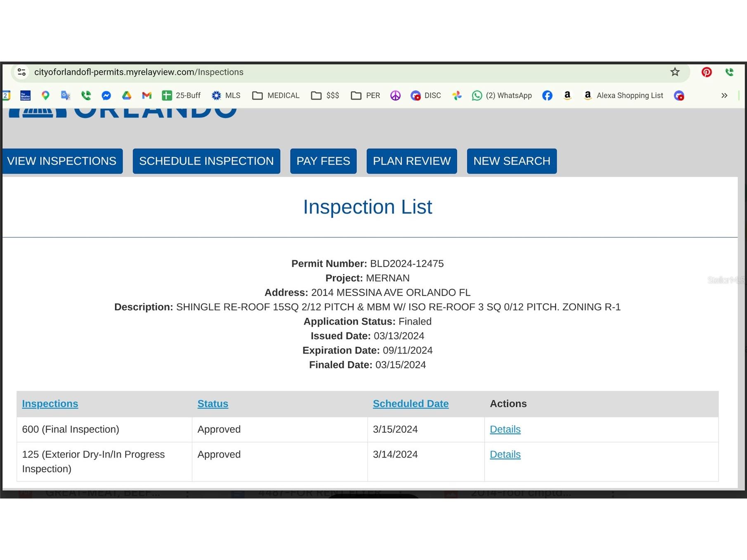Open the Amazon bookmark without a label
The image size is (747, 560).
click(567, 96)
